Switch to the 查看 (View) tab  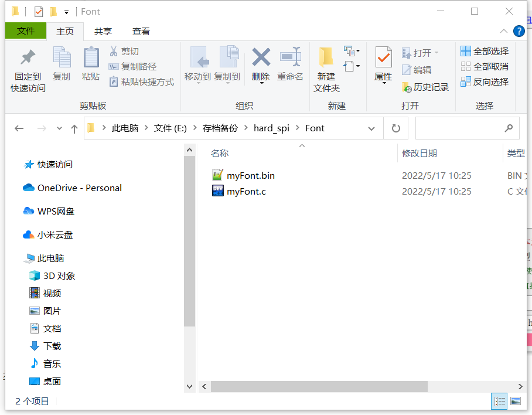(x=141, y=31)
